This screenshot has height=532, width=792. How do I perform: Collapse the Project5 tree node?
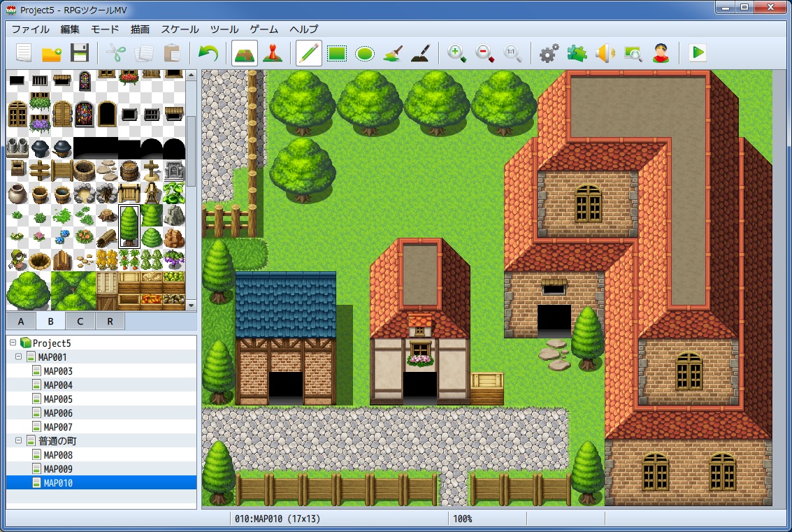tap(13, 343)
